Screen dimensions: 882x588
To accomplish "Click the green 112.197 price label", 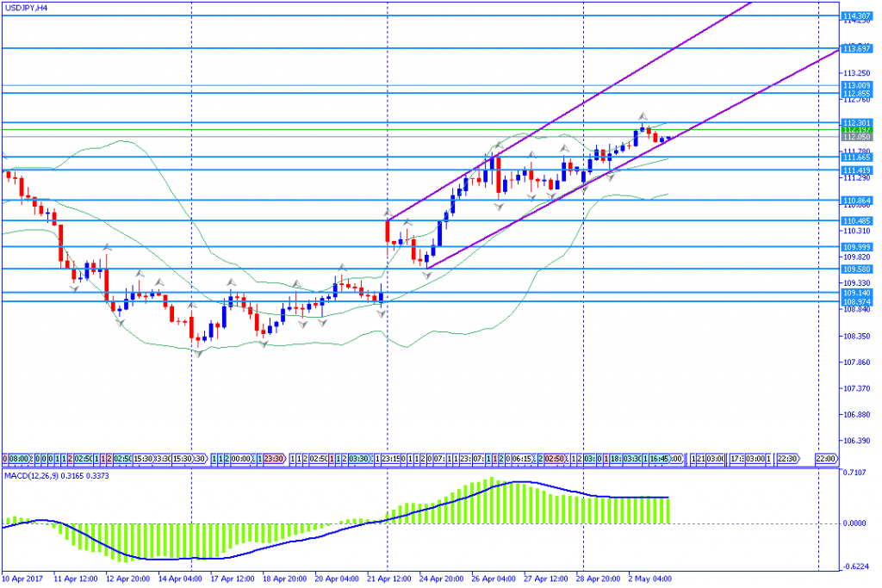I will [855, 130].
